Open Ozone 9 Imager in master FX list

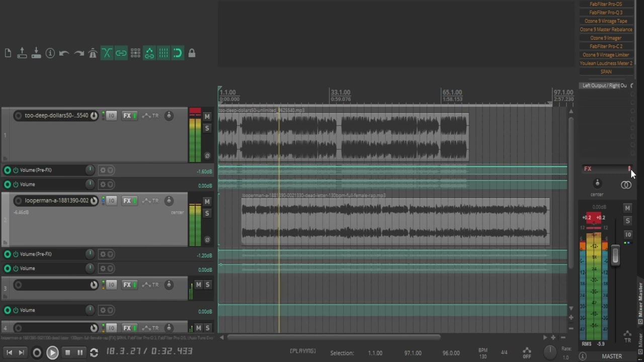[x=606, y=38]
